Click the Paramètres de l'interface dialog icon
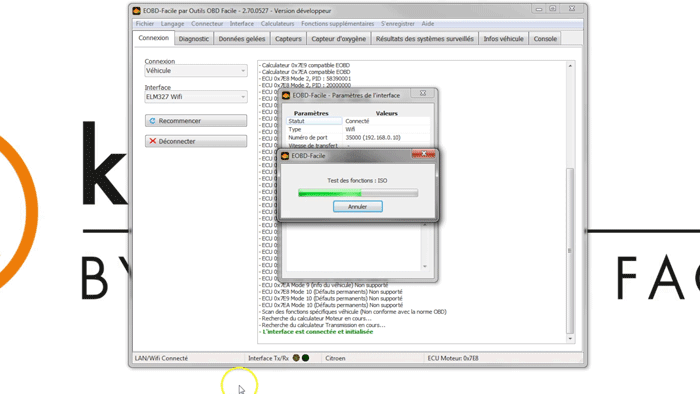This screenshot has width=700, height=394. tap(286, 95)
